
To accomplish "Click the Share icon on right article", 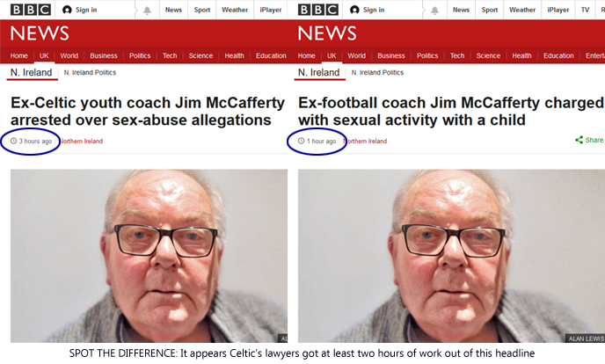I will (579, 140).
